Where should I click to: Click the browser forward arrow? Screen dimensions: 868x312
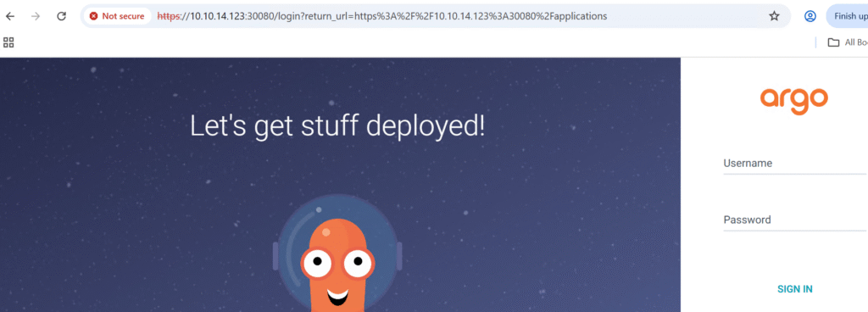(36, 16)
